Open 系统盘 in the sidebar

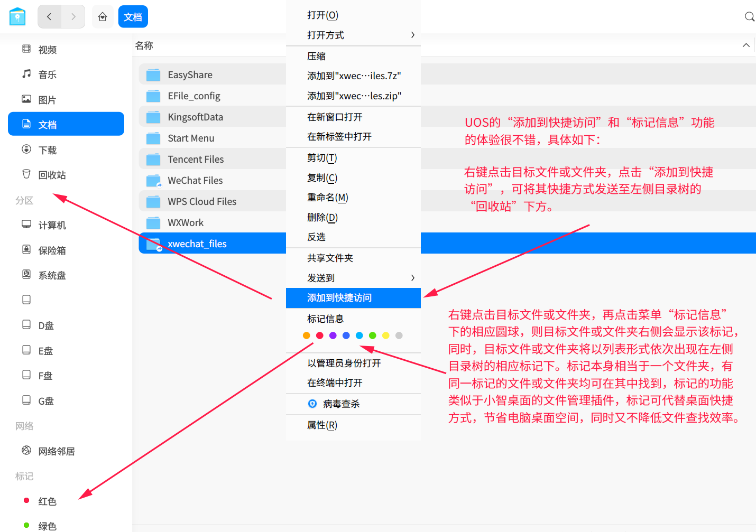[x=66, y=275]
